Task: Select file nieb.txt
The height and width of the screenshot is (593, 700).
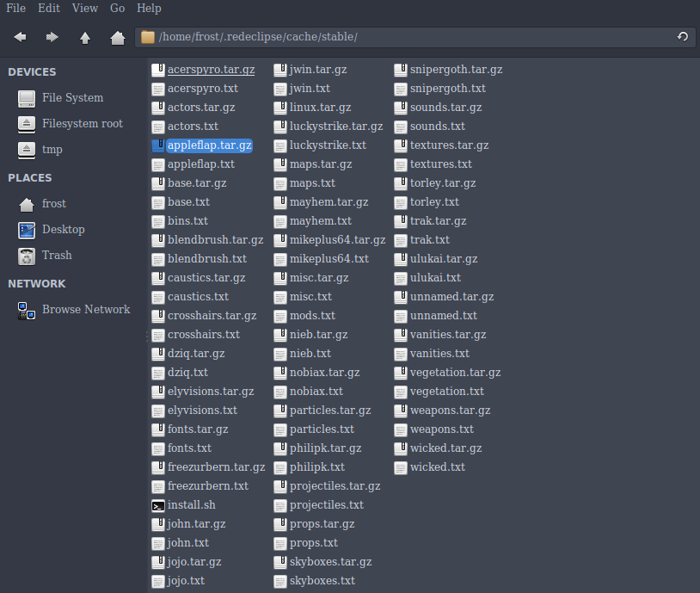Action: [310, 354]
